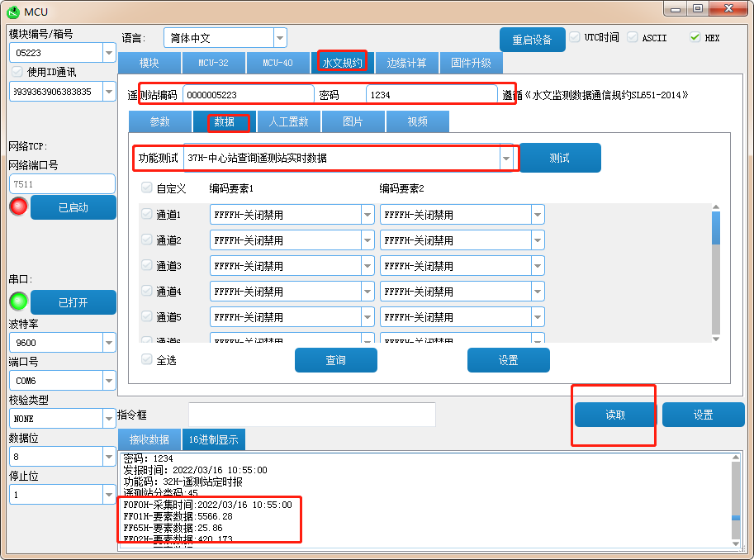Click the channel list vertical scrollbar
Screen dimensions: 754x560
point(715,273)
